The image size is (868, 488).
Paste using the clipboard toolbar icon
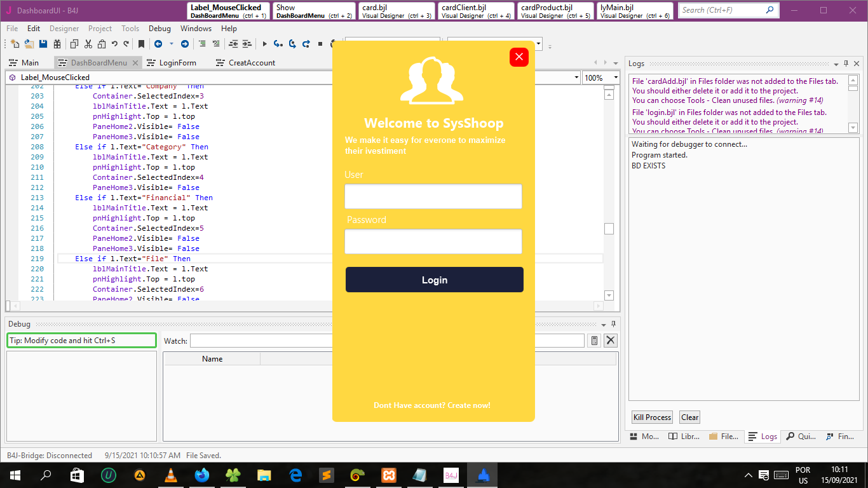102,44
